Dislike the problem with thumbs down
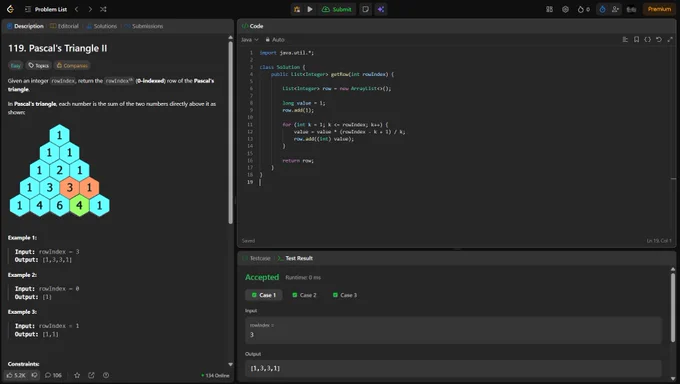This screenshot has width=680, height=384. pos(34,375)
